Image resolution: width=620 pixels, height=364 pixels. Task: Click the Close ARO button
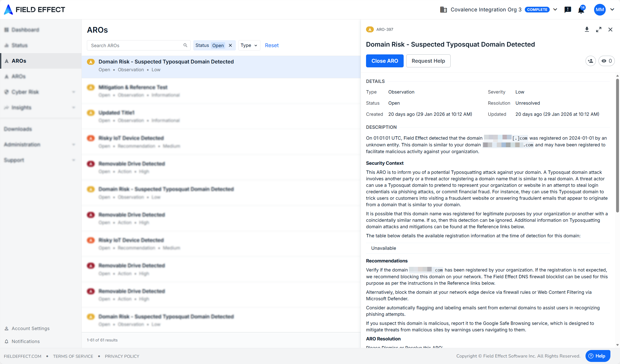pos(385,61)
